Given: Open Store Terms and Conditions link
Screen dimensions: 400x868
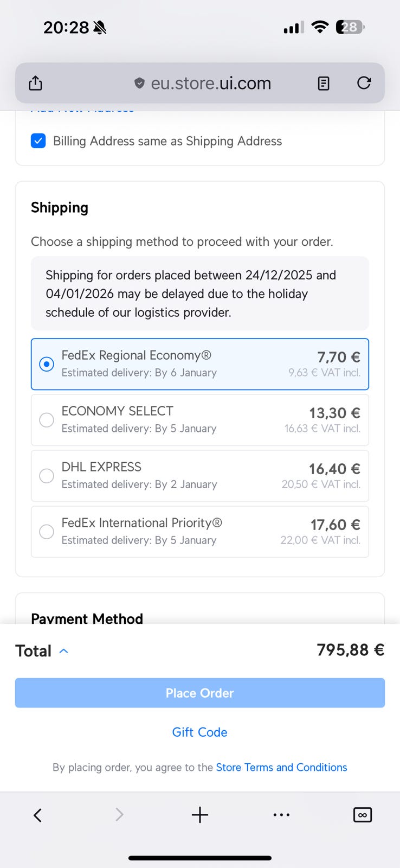Looking at the screenshot, I should [x=281, y=767].
